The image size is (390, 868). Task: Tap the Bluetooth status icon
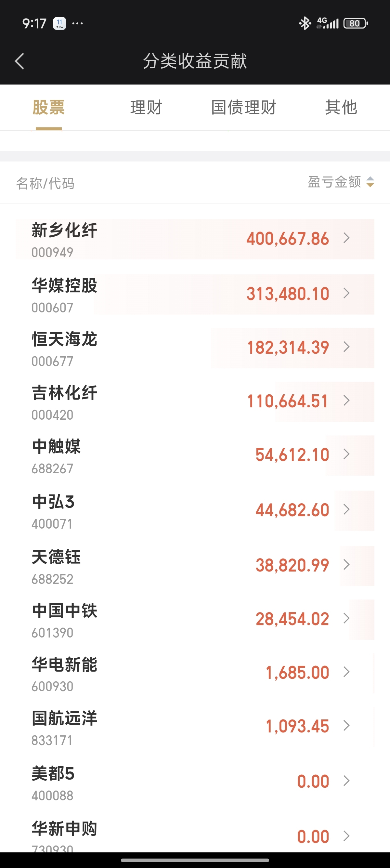[305, 23]
